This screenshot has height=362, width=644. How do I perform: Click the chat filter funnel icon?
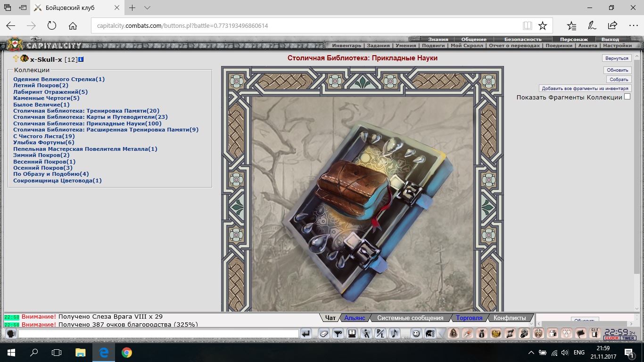(x=338, y=334)
